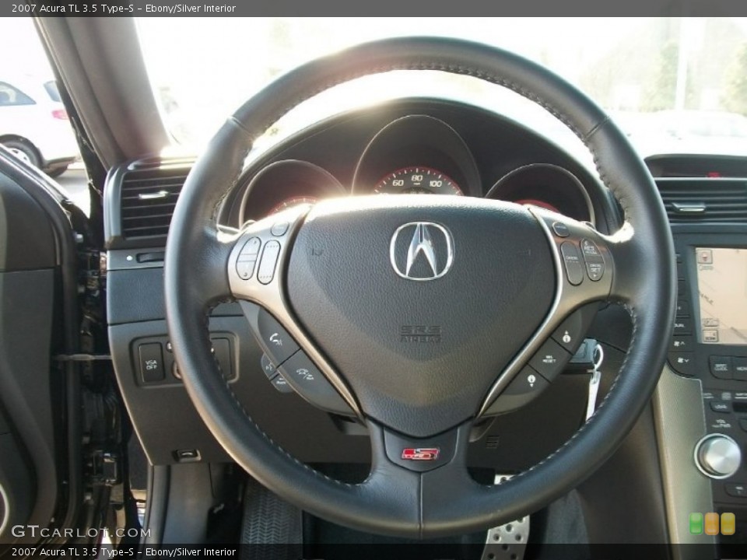Click the center air vent slider tab
This screenshot has width=747, height=560.
[689, 207]
